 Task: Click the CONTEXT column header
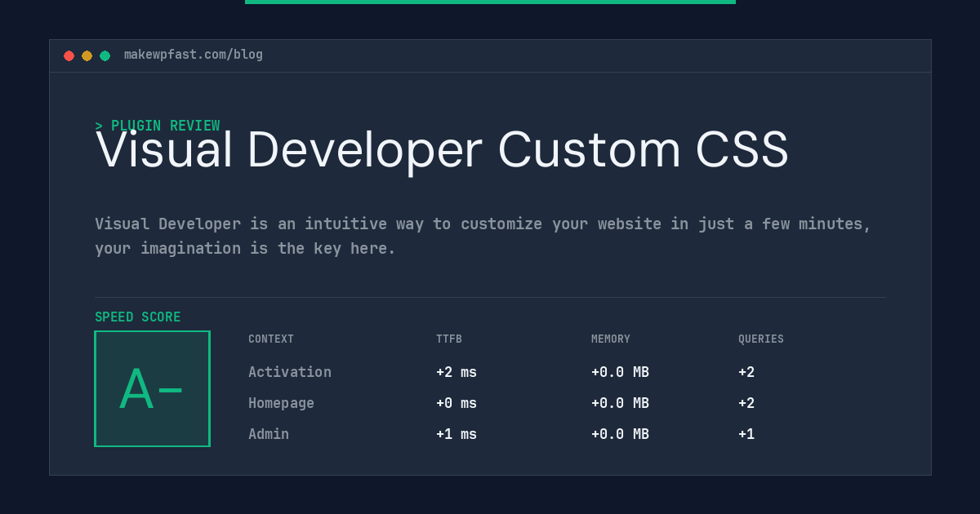[x=271, y=339]
